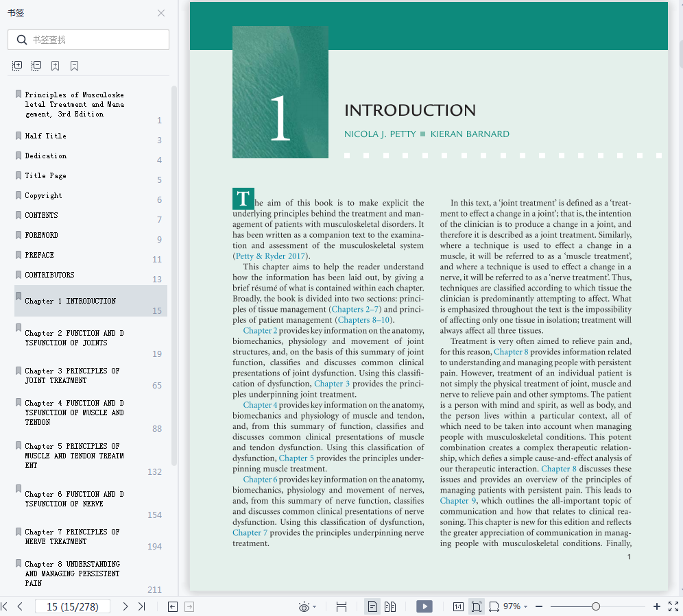Image resolution: width=683 pixels, height=616 pixels.
Task: Follow the Chapters 8–10 link
Action: [363, 320]
